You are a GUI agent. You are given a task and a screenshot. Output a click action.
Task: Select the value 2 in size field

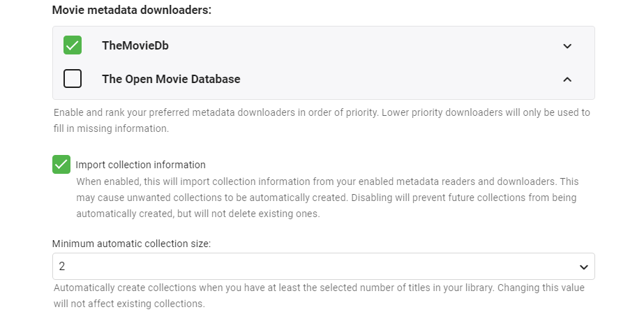(62, 267)
